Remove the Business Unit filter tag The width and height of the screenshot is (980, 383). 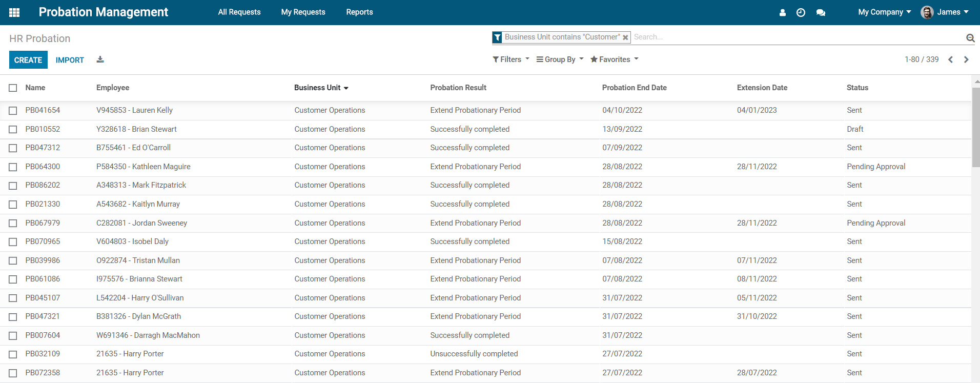[x=625, y=37]
